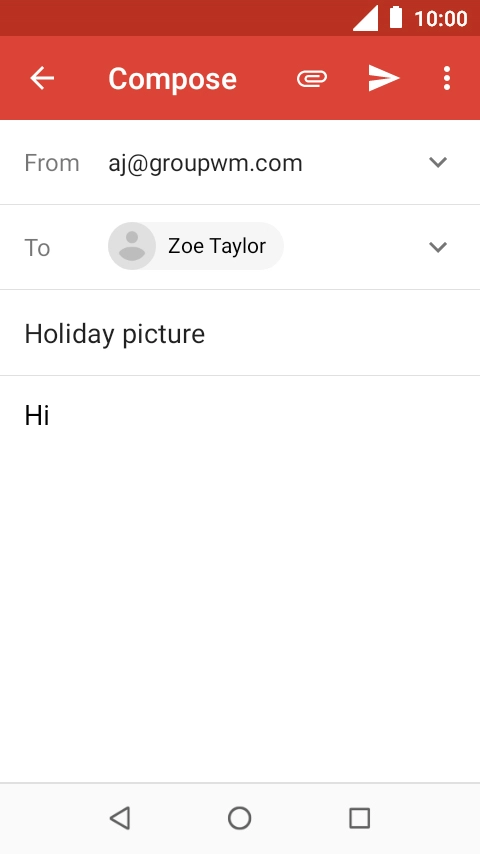Tap the battery icon in status bar
The width and height of the screenshot is (480, 854).
tap(396, 17)
